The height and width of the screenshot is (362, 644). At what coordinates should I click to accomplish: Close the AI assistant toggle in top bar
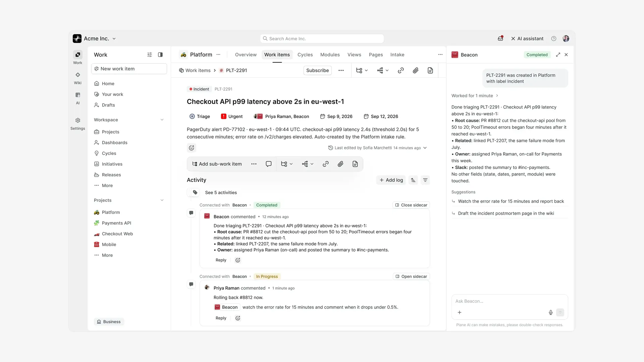527,39
